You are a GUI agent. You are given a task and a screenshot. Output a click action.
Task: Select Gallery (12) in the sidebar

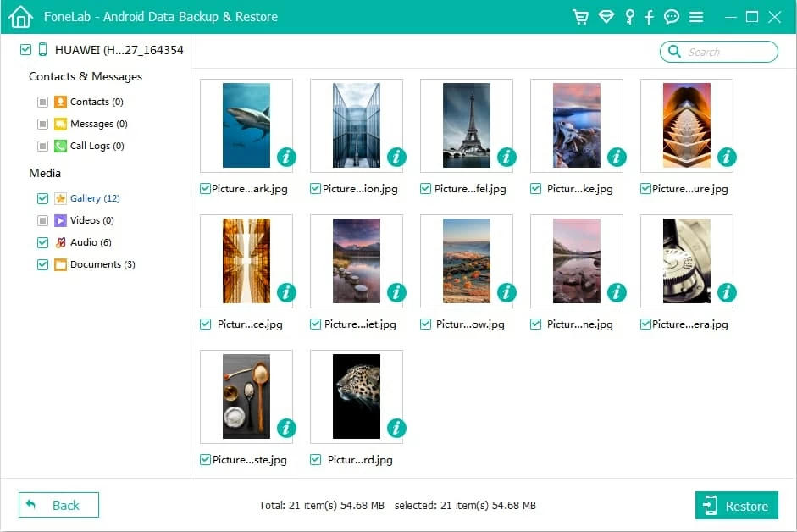(95, 198)
